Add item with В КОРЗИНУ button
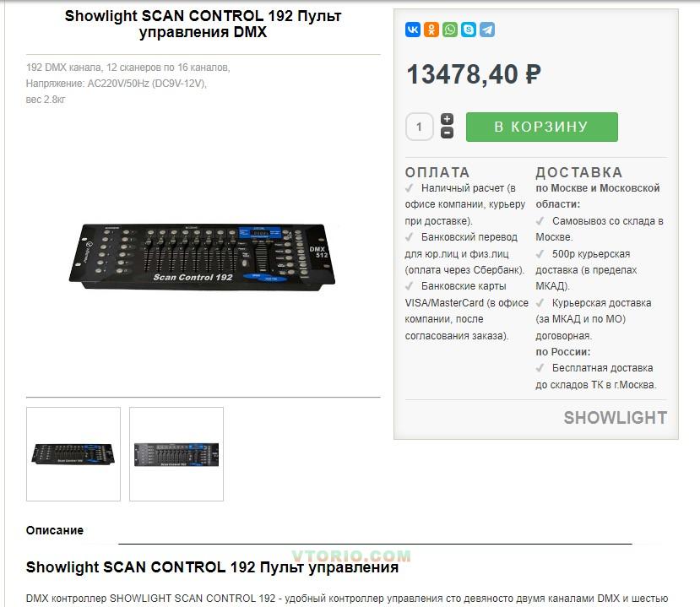700x607 pixels. pos(541,127)
